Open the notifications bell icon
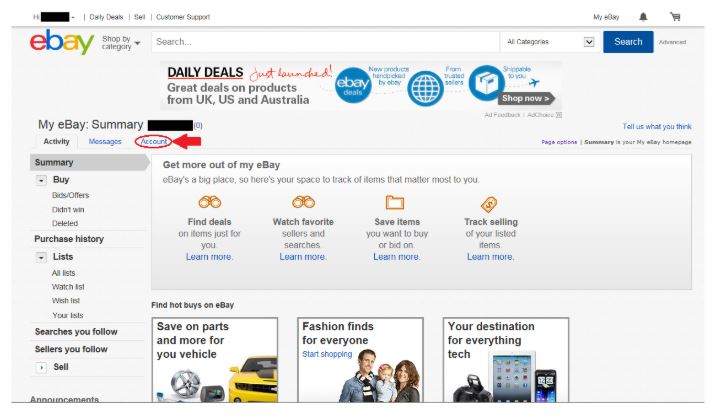 coord(642,17)
